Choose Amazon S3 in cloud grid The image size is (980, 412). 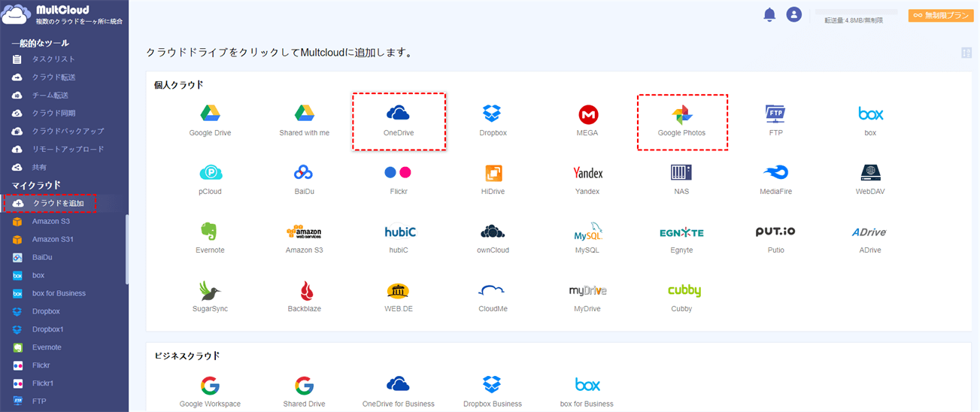click(304, 238)
